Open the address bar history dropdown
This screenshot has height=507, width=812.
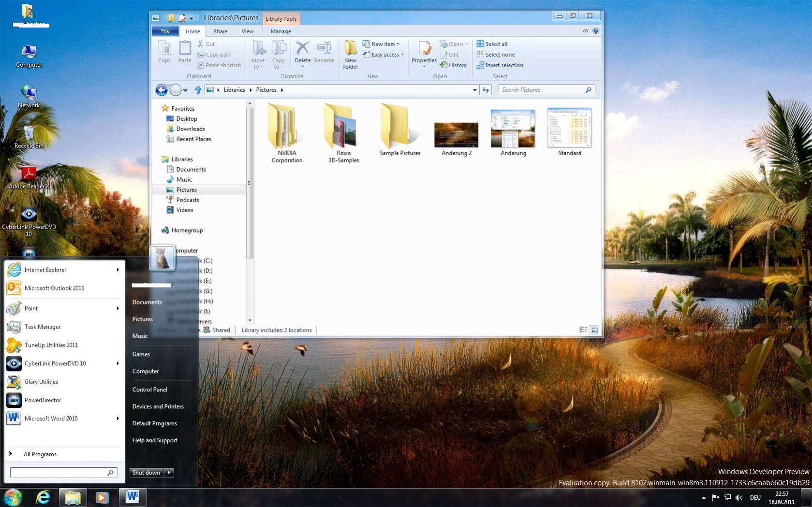[x=474, y=90]
